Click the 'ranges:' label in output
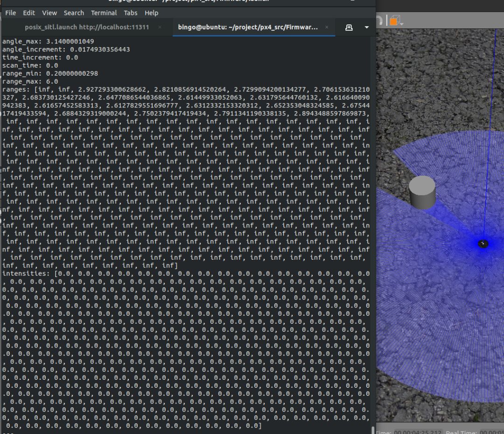504x434 pixels. (16, 89)
